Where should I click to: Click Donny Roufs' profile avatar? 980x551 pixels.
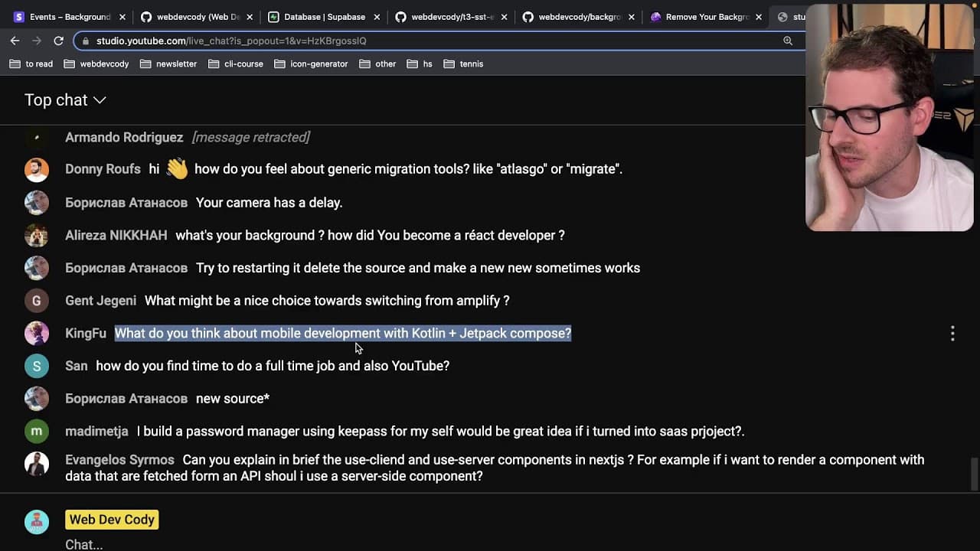tap(36, 169)
